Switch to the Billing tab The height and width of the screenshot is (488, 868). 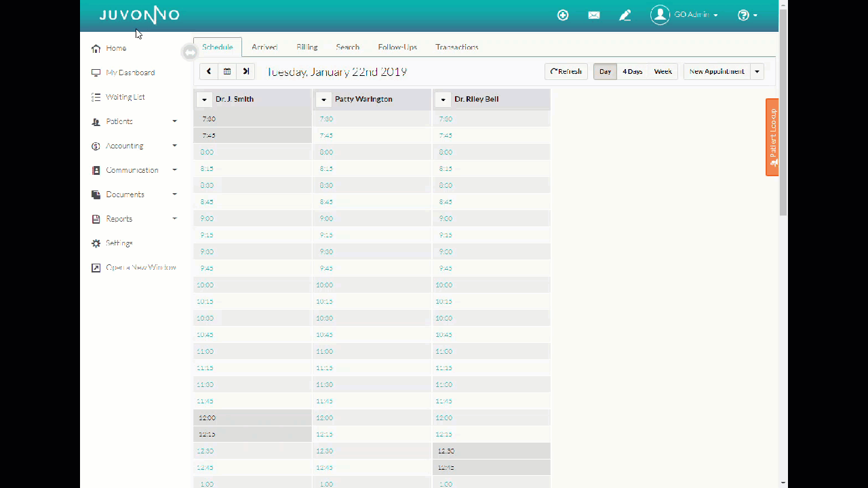pyautogui.click(x=307, y=47)
